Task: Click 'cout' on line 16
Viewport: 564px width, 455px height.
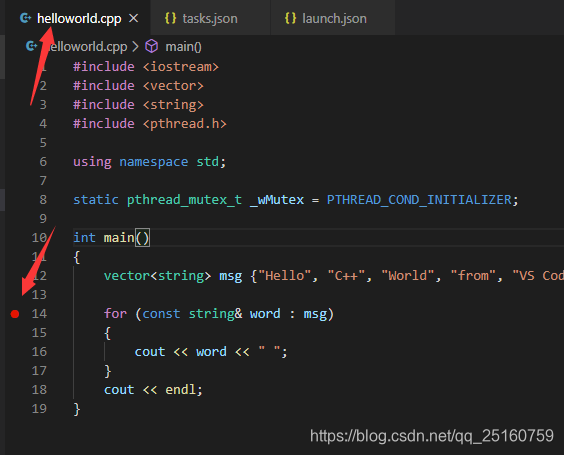Action: coord(150,352)
